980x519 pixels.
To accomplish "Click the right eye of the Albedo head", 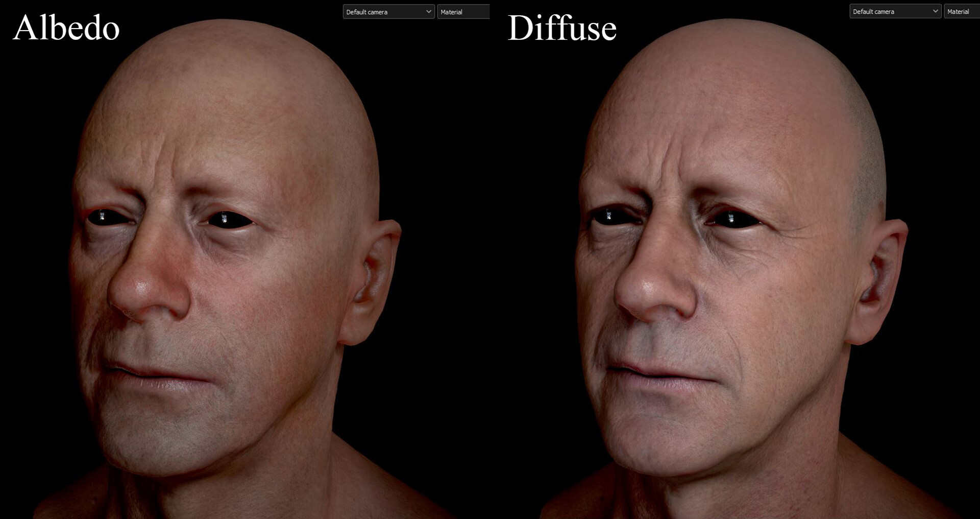I will tap(230, 217).
